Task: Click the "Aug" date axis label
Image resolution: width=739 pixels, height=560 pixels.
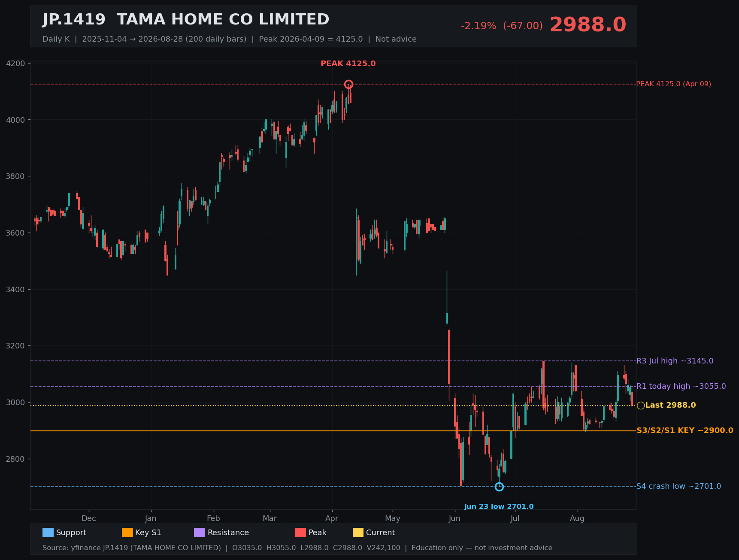Action: [x=577, y=518]
